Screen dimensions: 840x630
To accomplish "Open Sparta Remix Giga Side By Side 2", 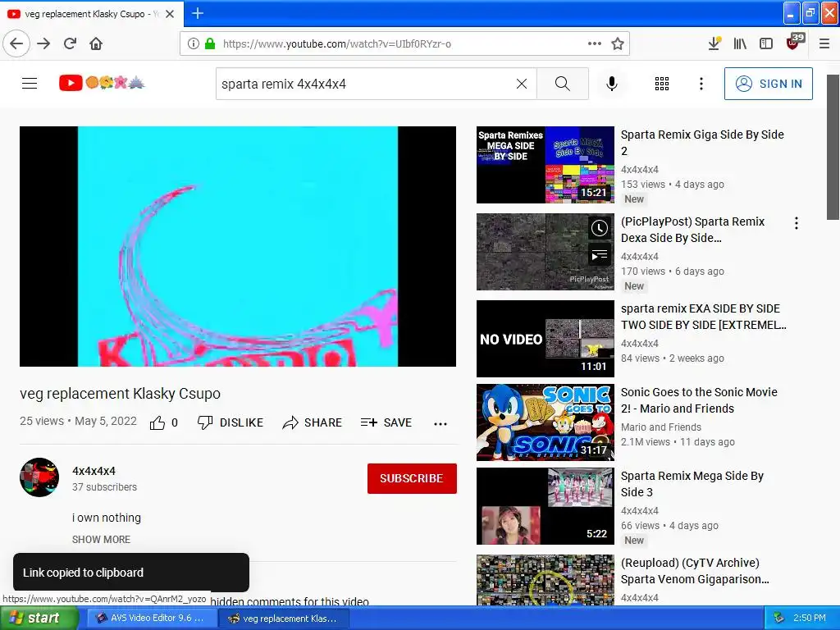I will (x=702, y=143).
